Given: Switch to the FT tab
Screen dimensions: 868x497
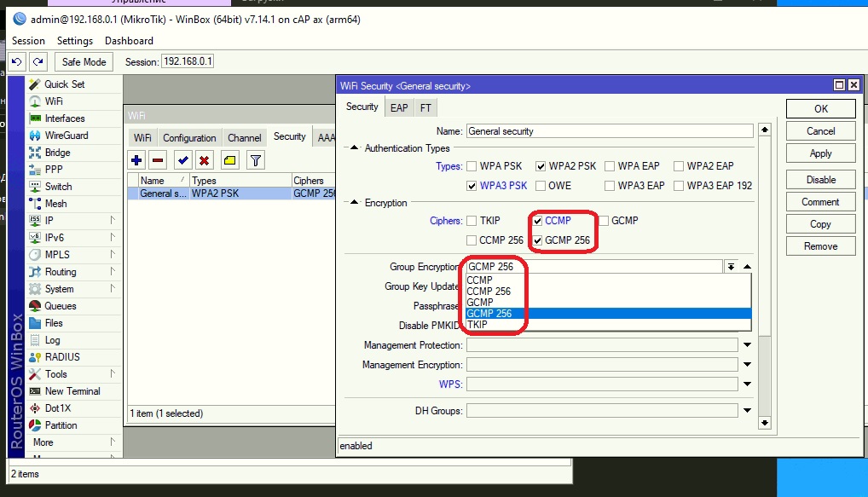Looking at the screenshot, I should [425, 108].
